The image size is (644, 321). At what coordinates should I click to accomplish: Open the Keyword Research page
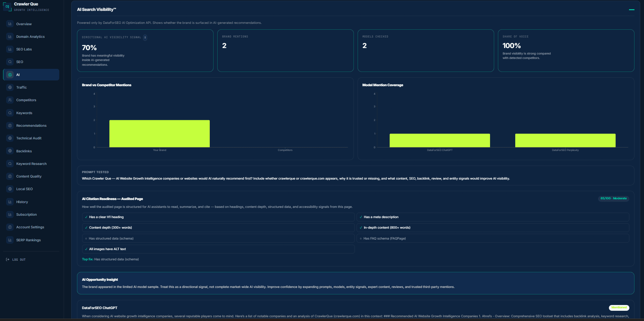click(31, 164)
